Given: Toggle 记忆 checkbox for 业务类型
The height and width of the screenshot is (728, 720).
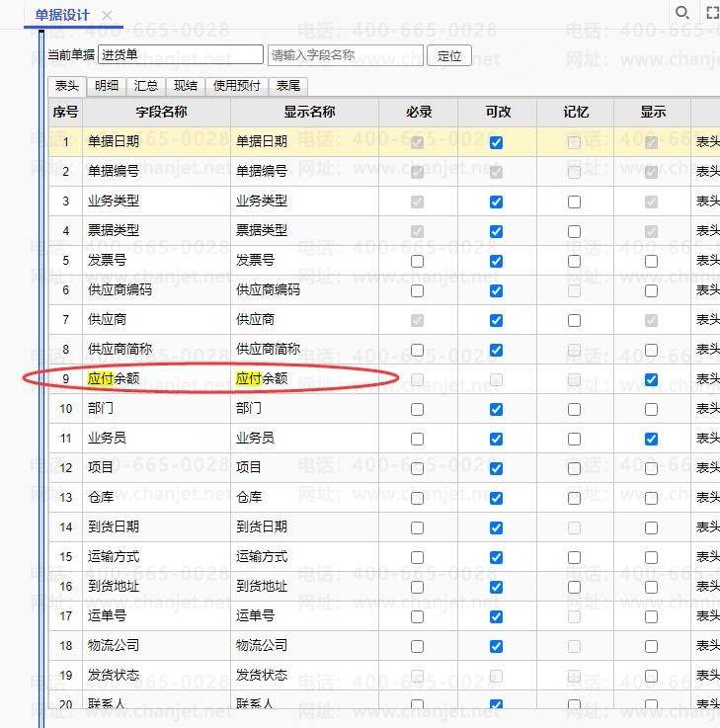Looking at the screenshot, I should click(574, 202).
